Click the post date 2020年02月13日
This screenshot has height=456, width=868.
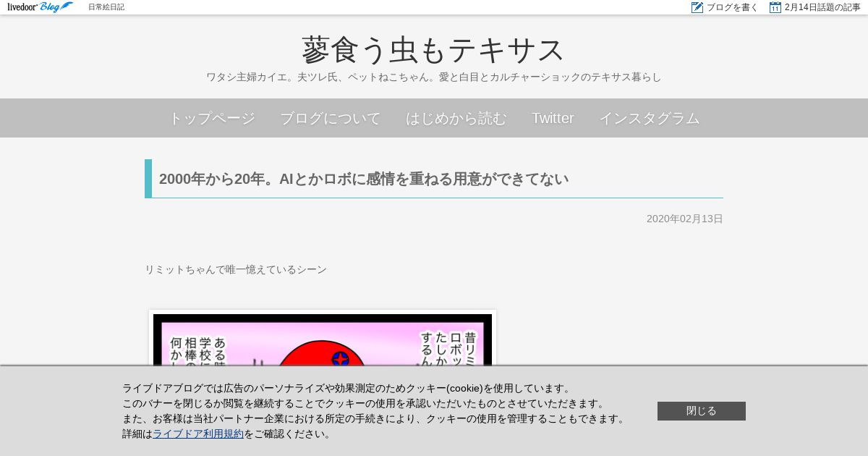tap(685, 219)
